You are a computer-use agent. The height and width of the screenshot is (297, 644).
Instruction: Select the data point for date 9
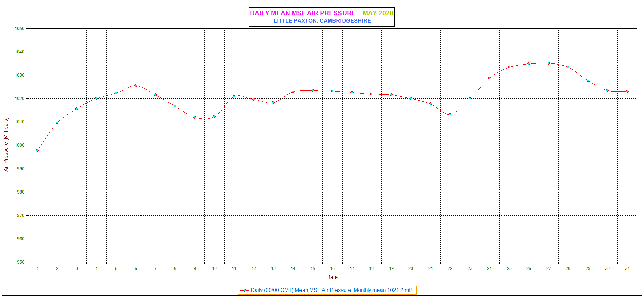195,117
